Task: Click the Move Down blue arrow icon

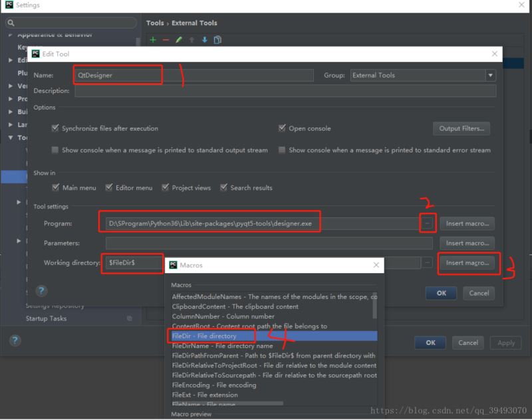Action: click(204, 40)
